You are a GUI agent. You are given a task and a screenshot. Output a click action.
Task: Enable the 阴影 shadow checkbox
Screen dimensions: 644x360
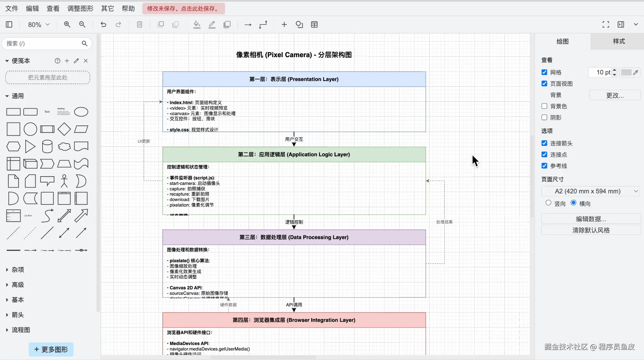[544, 117]
